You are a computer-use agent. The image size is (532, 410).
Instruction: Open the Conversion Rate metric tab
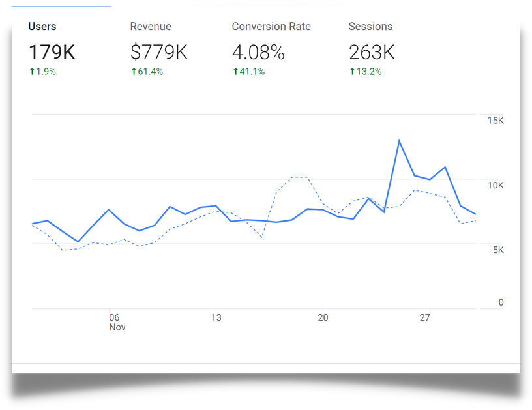point(271,27)
